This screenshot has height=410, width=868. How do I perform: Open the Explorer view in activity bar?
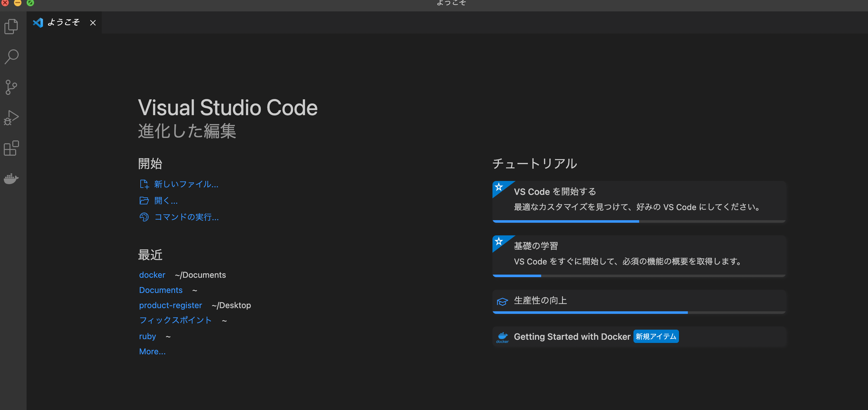tap(11, 26)
